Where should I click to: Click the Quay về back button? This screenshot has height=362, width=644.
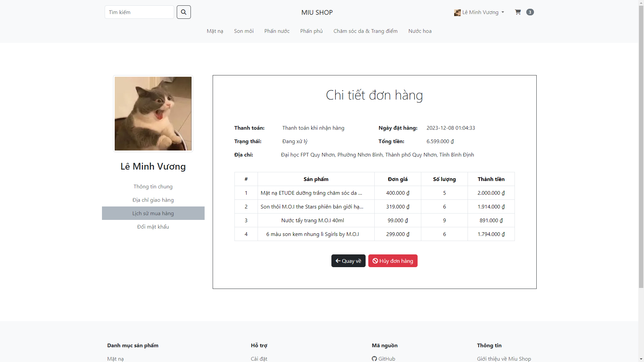(348, 261)
